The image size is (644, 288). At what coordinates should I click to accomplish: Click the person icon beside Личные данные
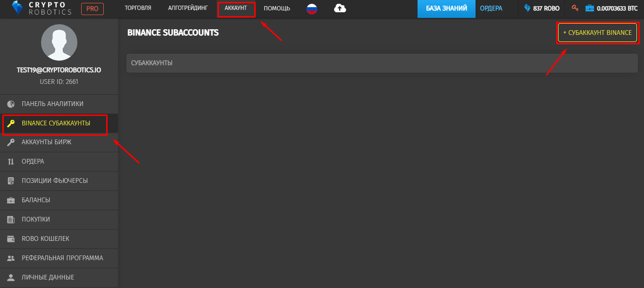[x=11, y=278]
